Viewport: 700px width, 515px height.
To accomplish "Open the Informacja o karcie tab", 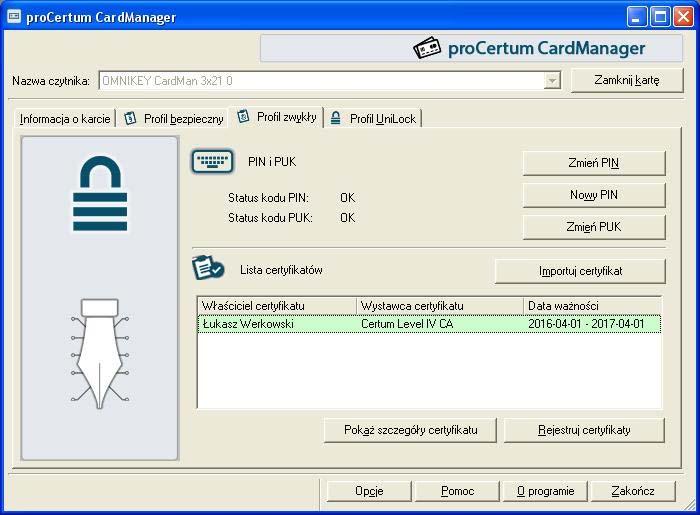I will point(65,119).
